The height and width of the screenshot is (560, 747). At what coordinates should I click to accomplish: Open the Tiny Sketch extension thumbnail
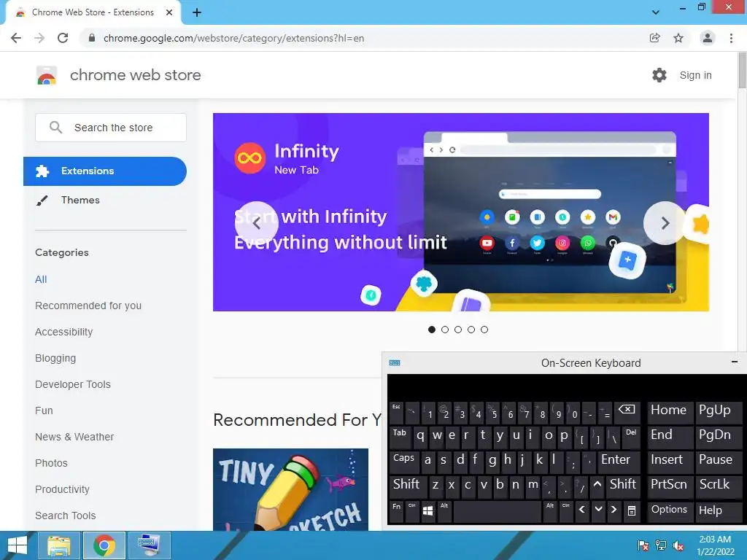290,489
